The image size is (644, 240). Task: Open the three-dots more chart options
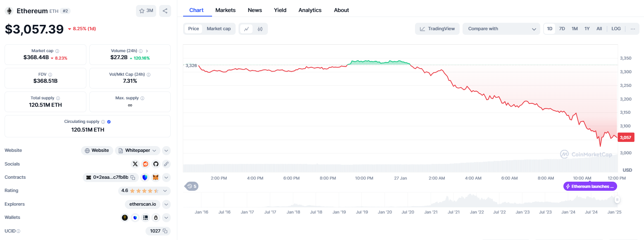pyautogui.click(x=632, y=29)
